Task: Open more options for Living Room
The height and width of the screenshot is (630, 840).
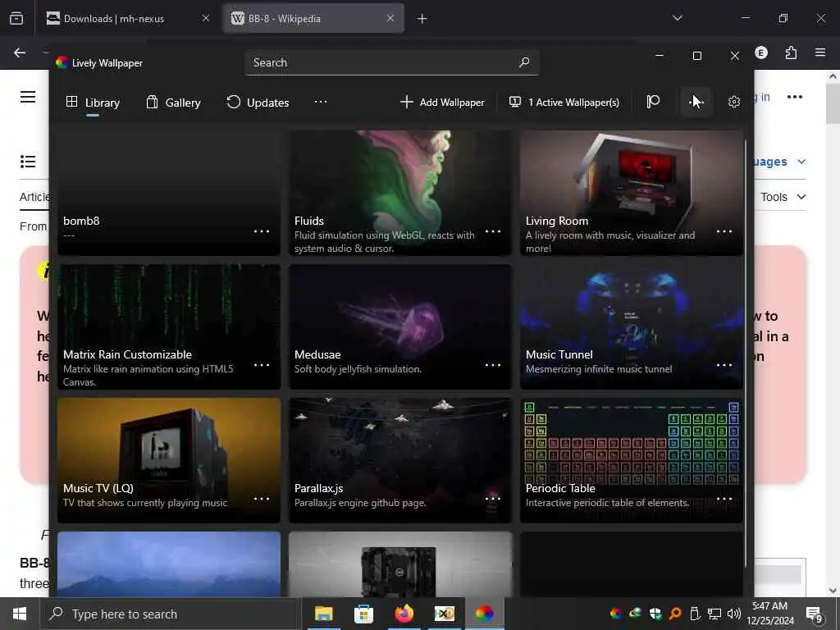Action: click(724, 231)
